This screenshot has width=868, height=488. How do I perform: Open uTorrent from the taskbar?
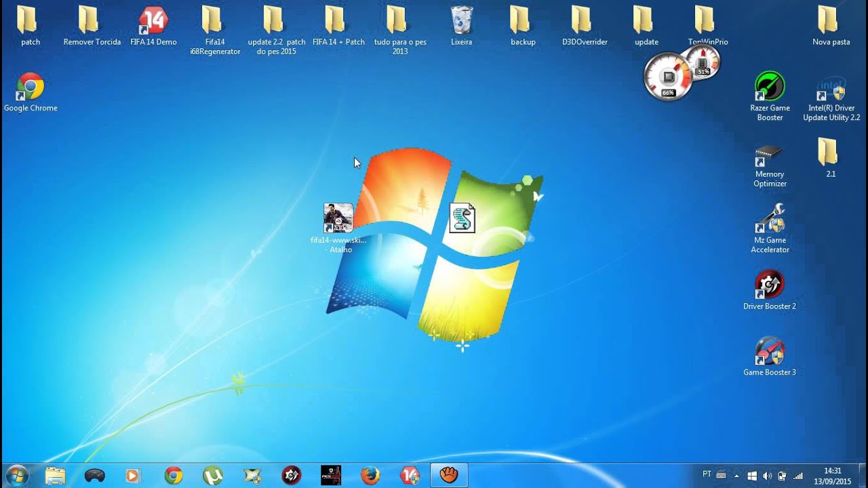213,476
